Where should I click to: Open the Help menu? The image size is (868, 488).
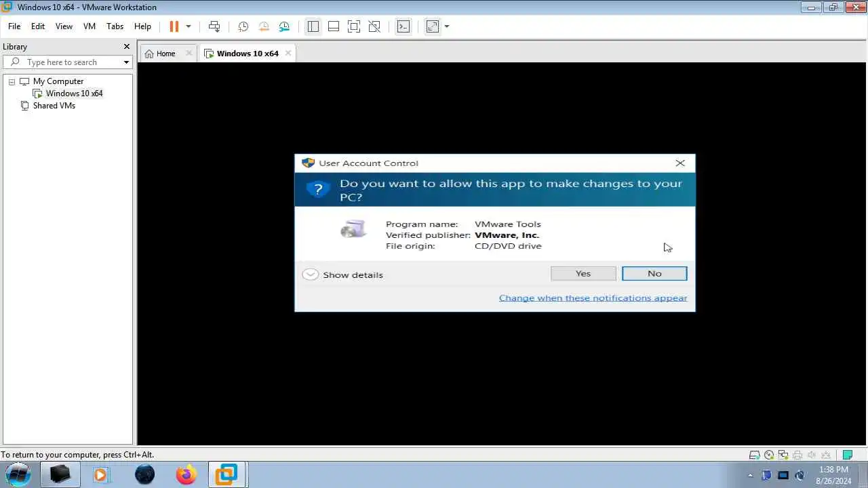coord(142,26)
